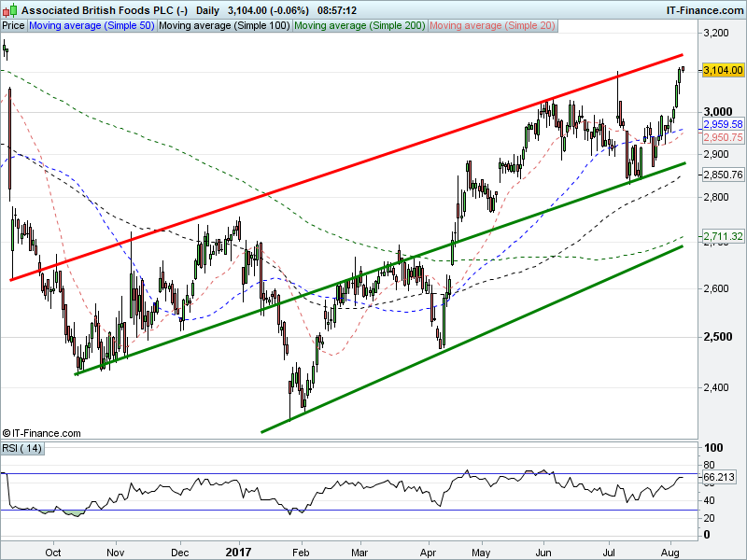Click the Oct label on time axis

tap(53, 553)
